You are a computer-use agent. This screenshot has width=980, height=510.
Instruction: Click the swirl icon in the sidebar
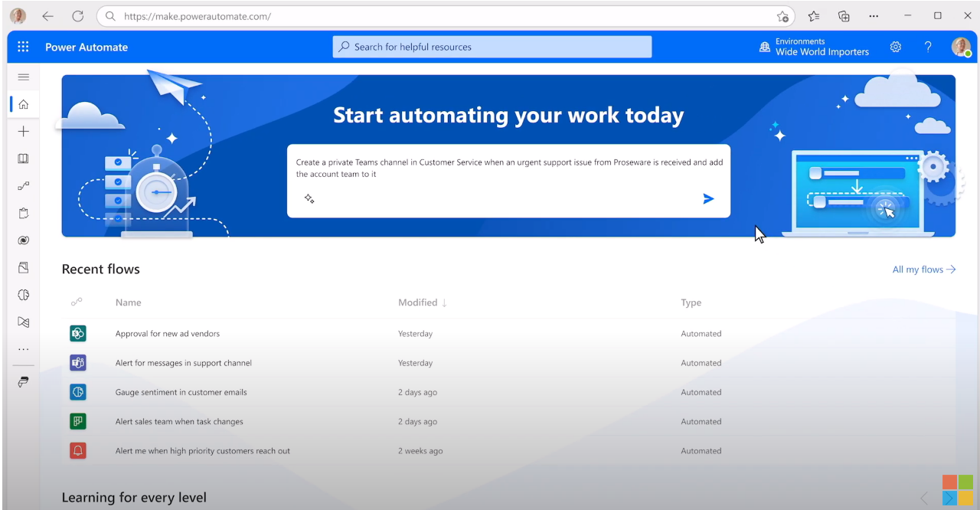tap(23, 240)
